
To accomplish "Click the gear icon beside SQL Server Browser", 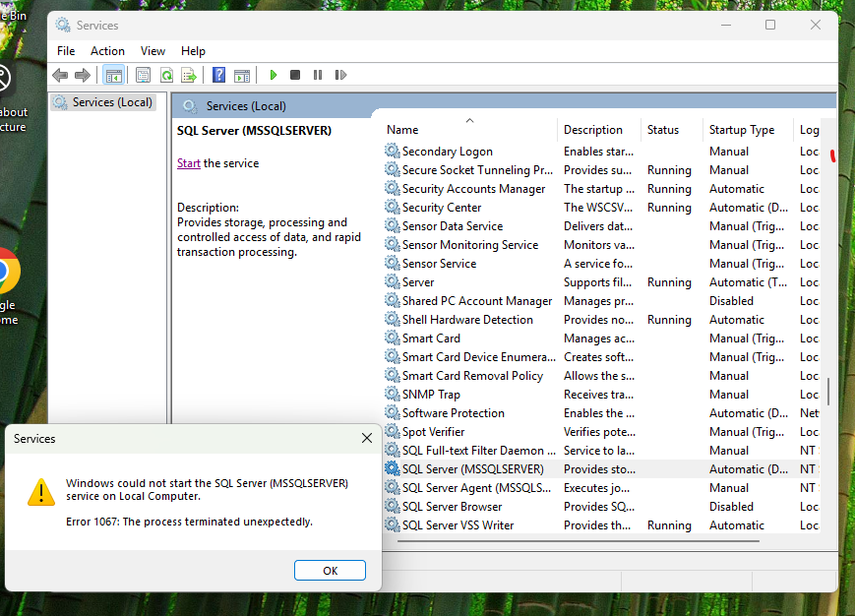I will [x=392, y=506].
